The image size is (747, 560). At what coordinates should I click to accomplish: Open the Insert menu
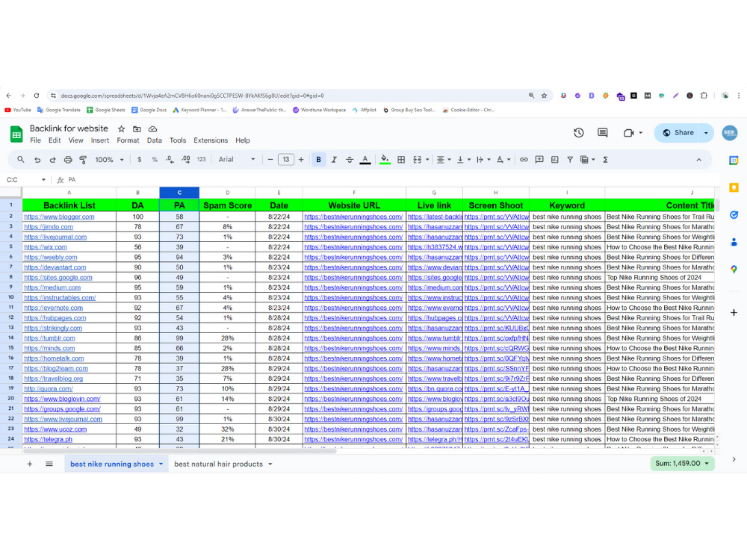[x=100, y=140]
